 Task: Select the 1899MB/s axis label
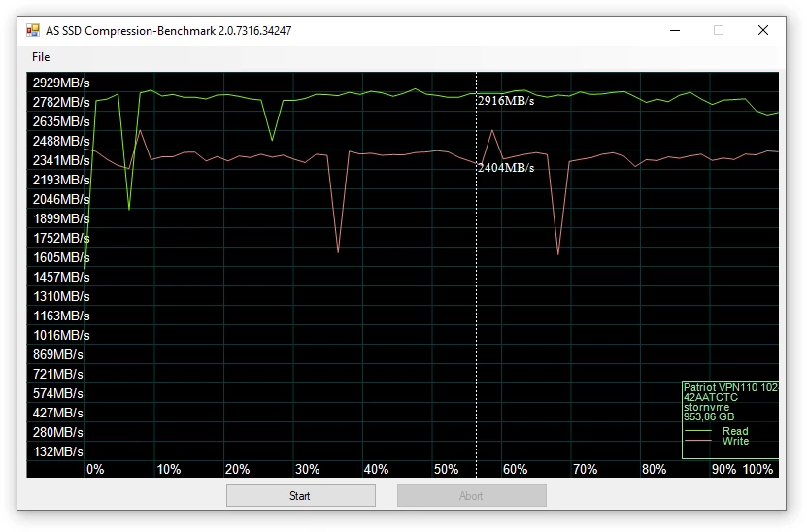point(61,218)
